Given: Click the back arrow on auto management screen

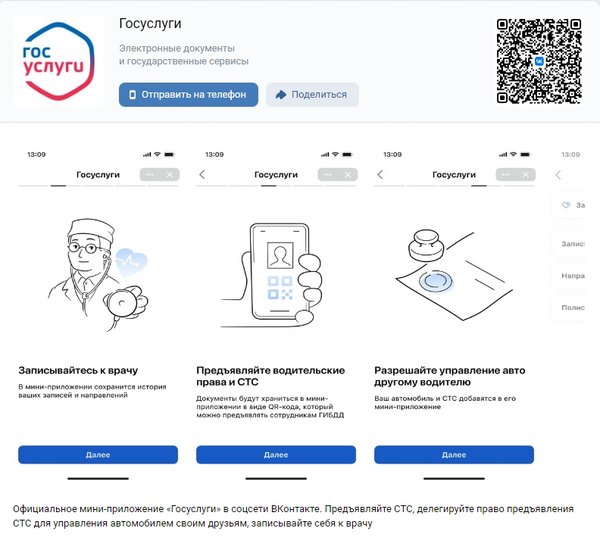Looking at the screenshot, I should click(x=380, y=175).
